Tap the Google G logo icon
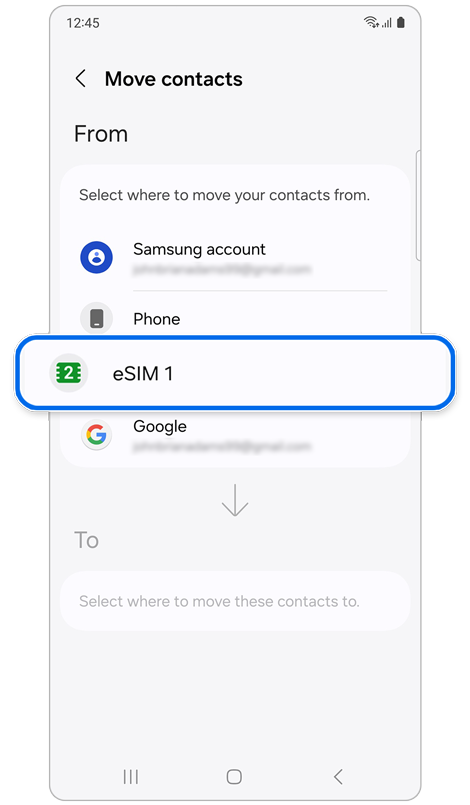 tap(96, 435)
